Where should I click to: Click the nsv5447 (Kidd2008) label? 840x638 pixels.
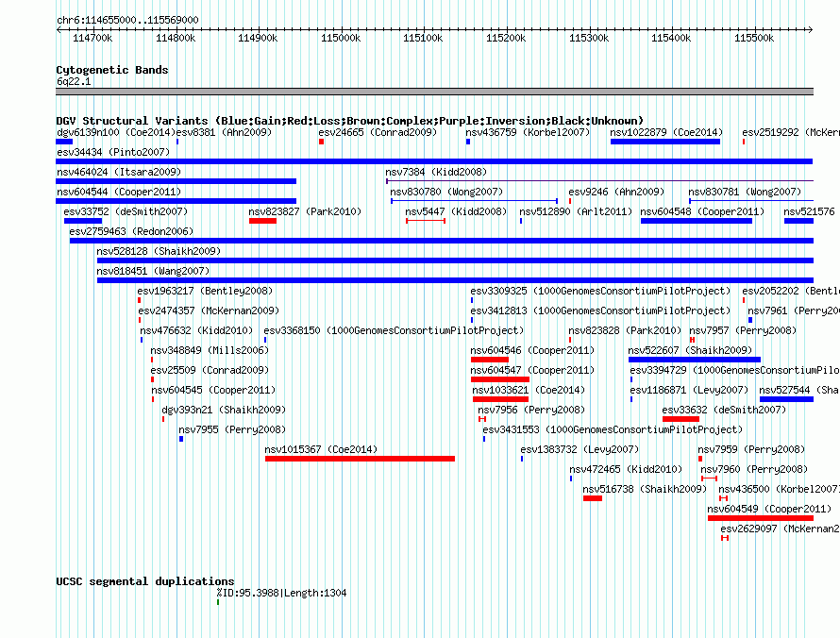click(x=456, y=211)
